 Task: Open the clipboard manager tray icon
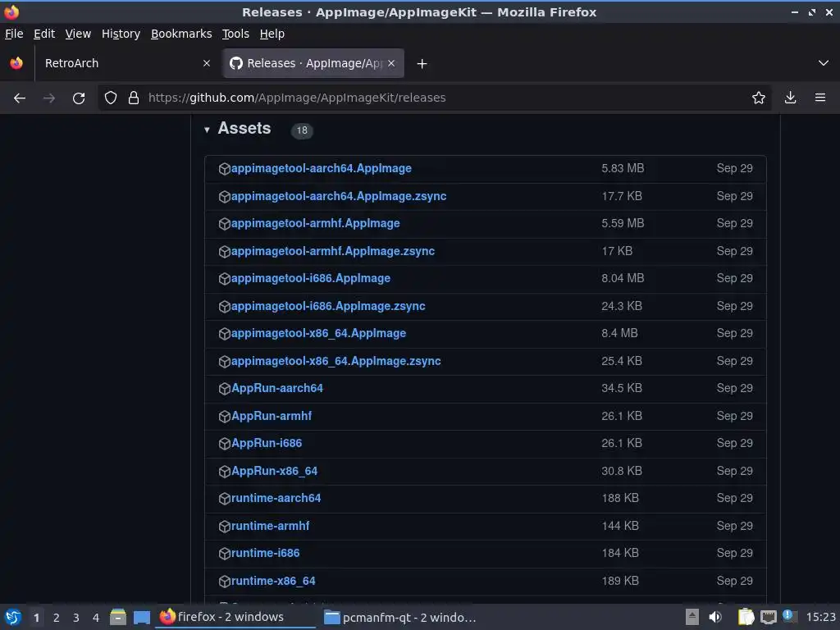point(746,617)
